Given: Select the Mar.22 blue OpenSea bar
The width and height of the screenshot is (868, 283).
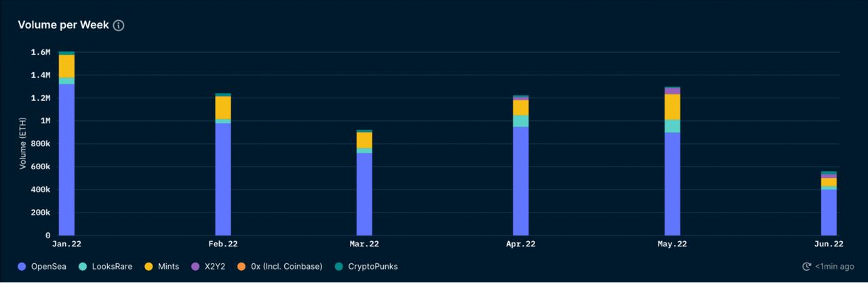Looking at the screenshot, I should coord(364,194).
